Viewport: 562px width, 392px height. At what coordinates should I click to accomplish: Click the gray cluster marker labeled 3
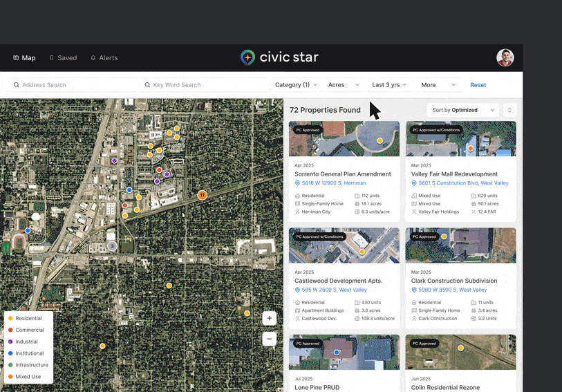coord(112,246)
